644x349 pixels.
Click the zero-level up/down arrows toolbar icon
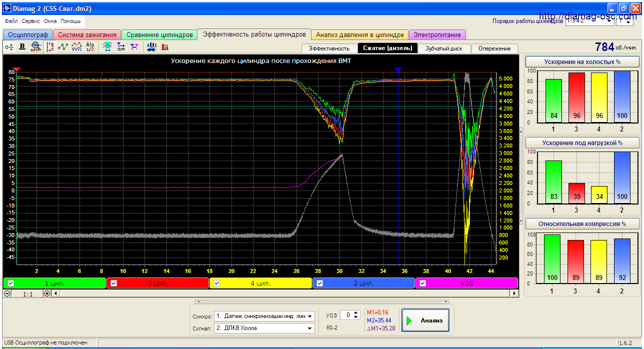coord(9,47)
